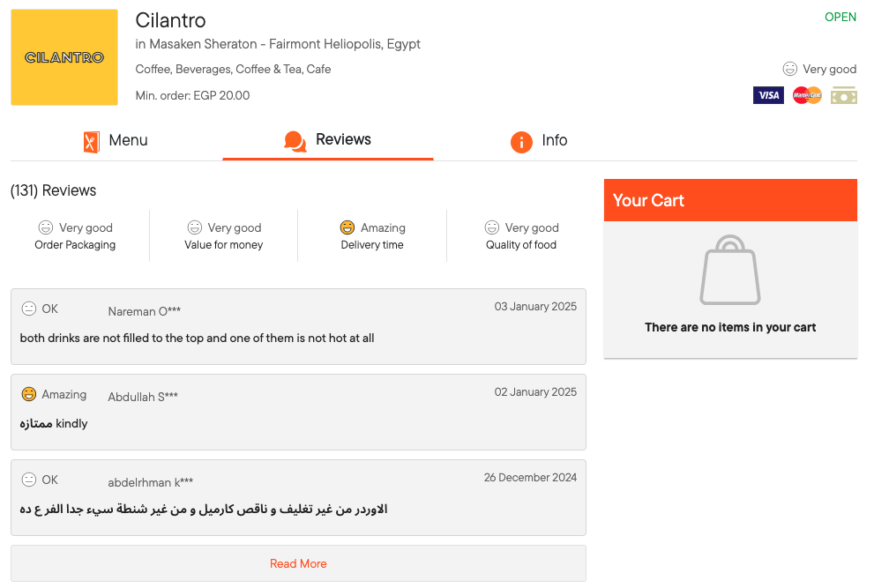Click the Visa payment icon
Viewport: 874px width, 588px height.
[x=768, y=95]
